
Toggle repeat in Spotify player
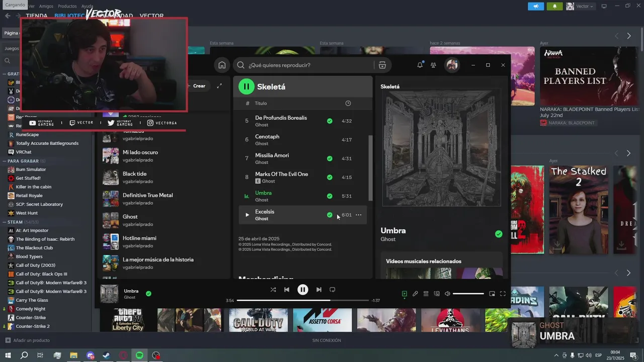(332, 290)
